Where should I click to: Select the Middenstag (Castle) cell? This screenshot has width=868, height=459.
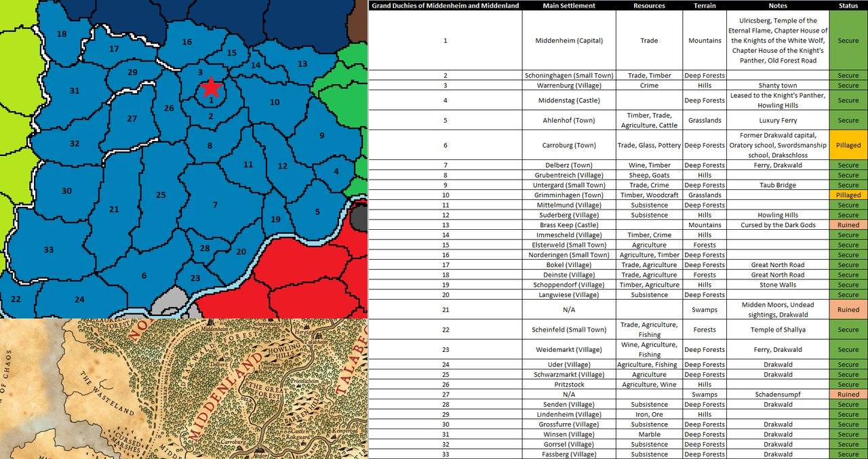click(569, 100)
